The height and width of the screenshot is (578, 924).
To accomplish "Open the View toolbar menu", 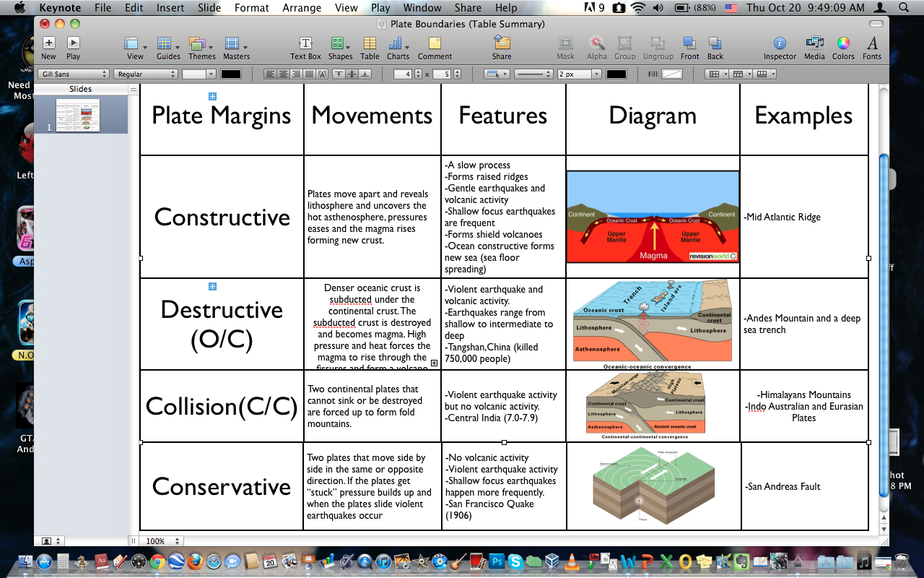I will click(135, 48).
